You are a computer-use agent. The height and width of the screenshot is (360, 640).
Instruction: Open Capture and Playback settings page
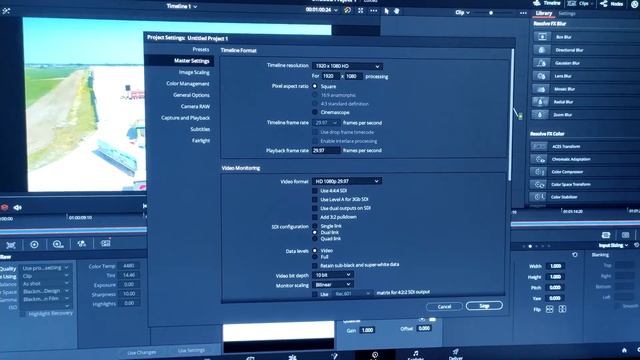(x=185, y=118)
